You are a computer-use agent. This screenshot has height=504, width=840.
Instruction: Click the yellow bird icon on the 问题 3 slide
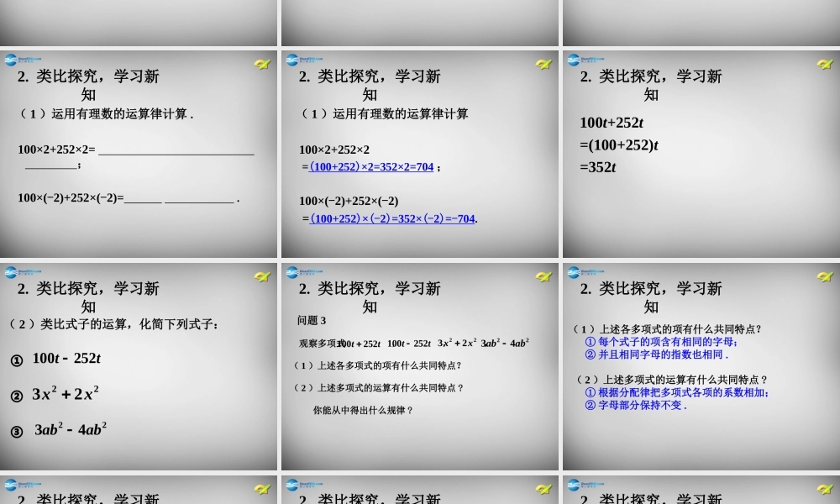pyautogui.click(x=543, y=276)
